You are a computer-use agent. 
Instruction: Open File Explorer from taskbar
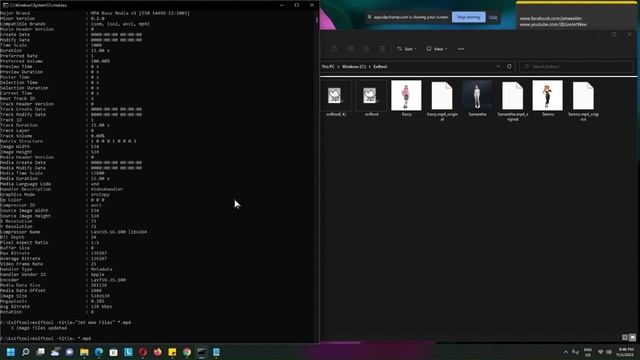click(x=84, y=352)
